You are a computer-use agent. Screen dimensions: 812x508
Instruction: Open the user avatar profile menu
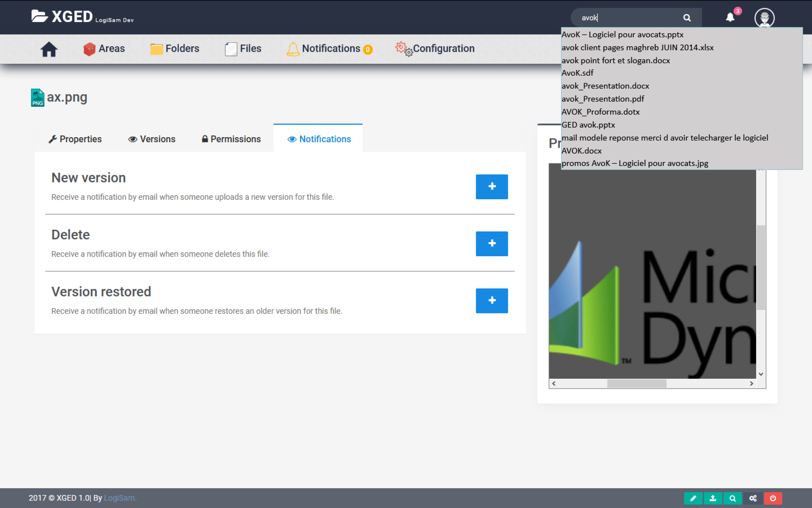[764, 17]
